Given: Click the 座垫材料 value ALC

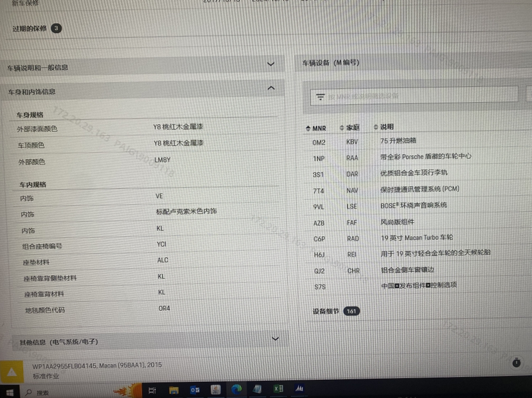Looking at the screenshot, I should (163, 260).
